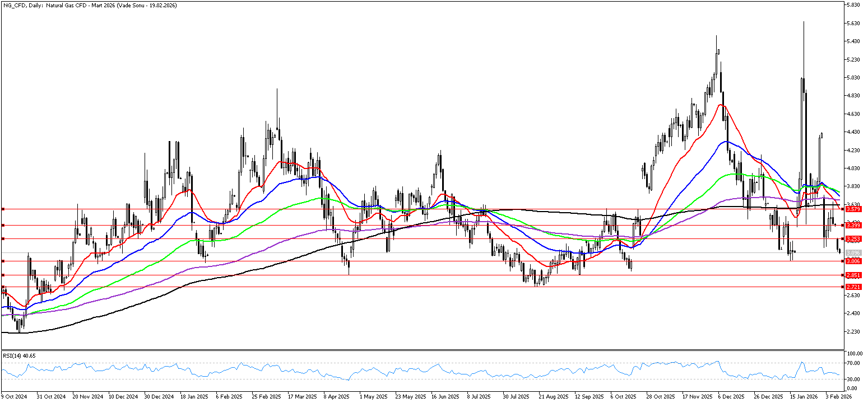
Task: Click the 4.830 price axis value
Action: (855, 96)
